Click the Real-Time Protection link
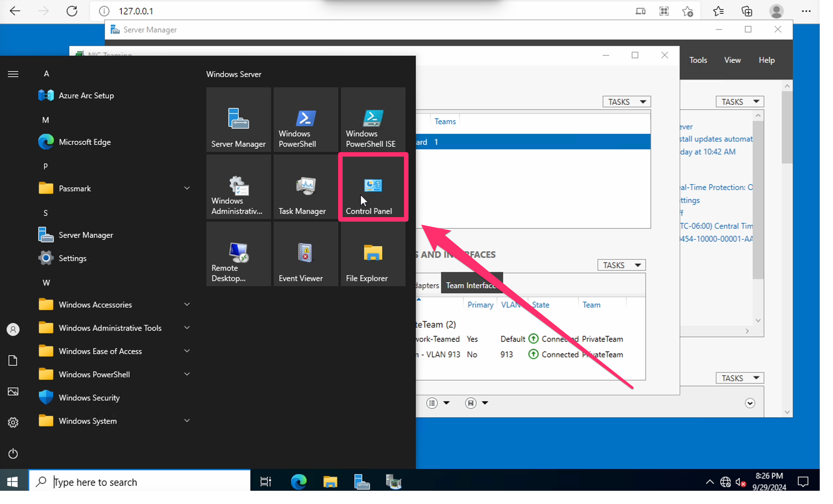This screenshot has height=504, width=833. point(715,187)
